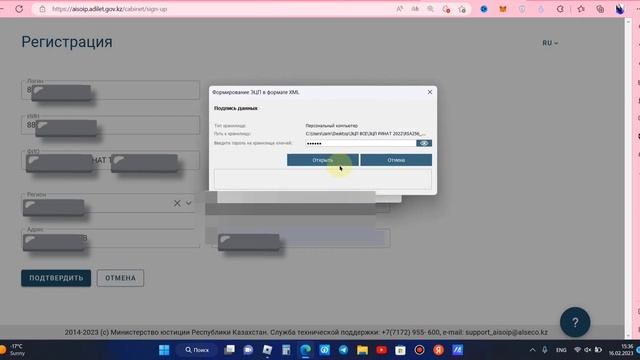Open the Calculator icon on taskbar
This screenshot has height=360, width=640.
click(286, 350)
